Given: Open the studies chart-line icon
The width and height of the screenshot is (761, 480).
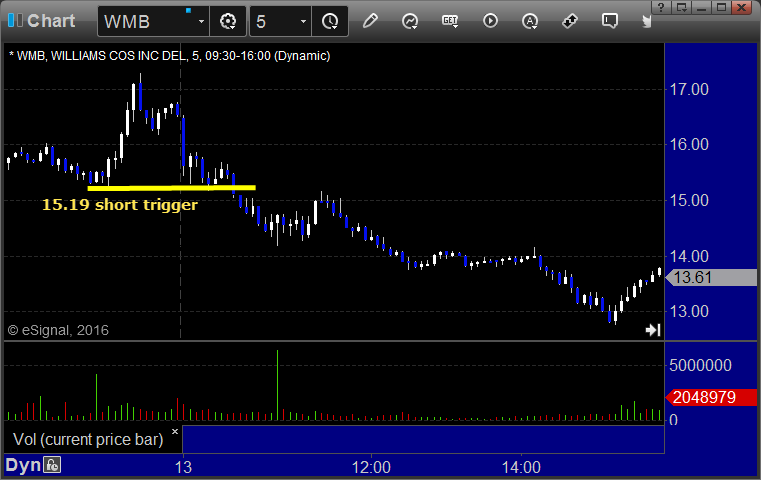Looking at the screenshot, I should click(x=410, y=21).
